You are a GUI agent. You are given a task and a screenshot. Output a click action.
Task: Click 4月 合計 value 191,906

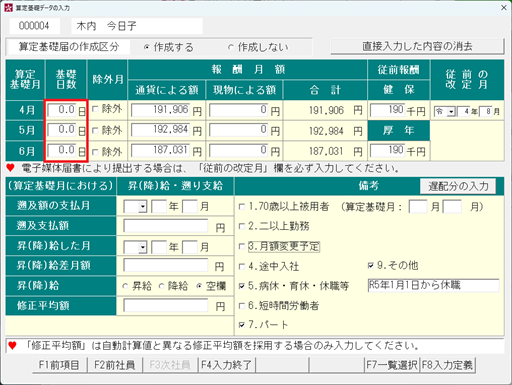click(326, 110)
